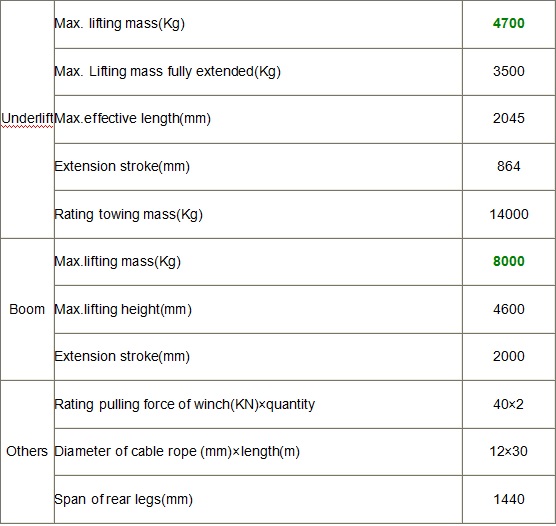The height and width of the screenshot is (526, 556).
Task: Click Max.effective length(mm) label
Action: pyautogui.click(x=133, y=118)
